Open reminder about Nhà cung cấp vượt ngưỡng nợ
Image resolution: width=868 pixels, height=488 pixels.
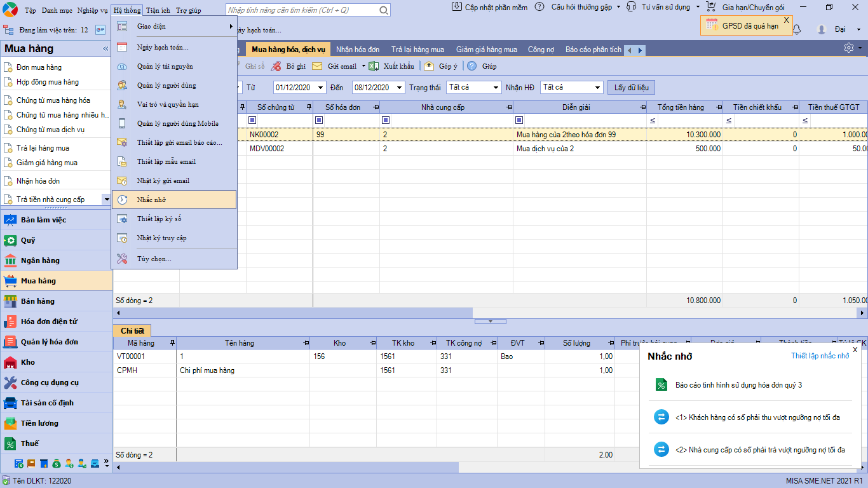760,450
